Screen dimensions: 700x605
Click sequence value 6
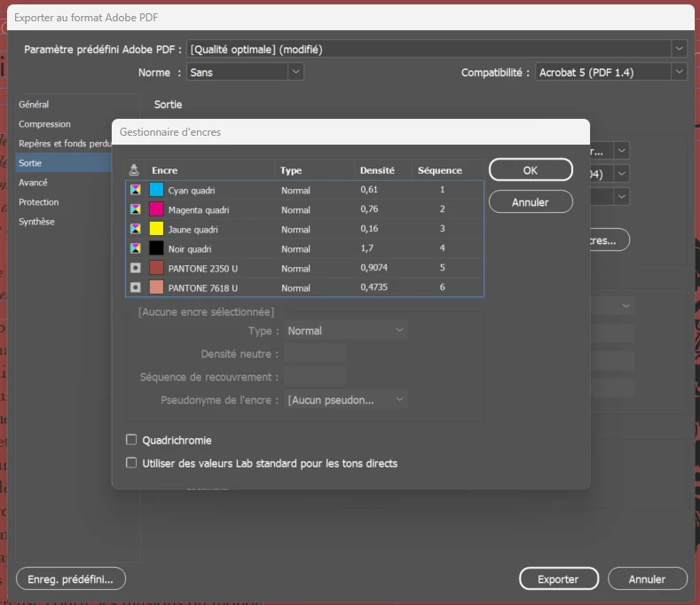tap(443, 287)
